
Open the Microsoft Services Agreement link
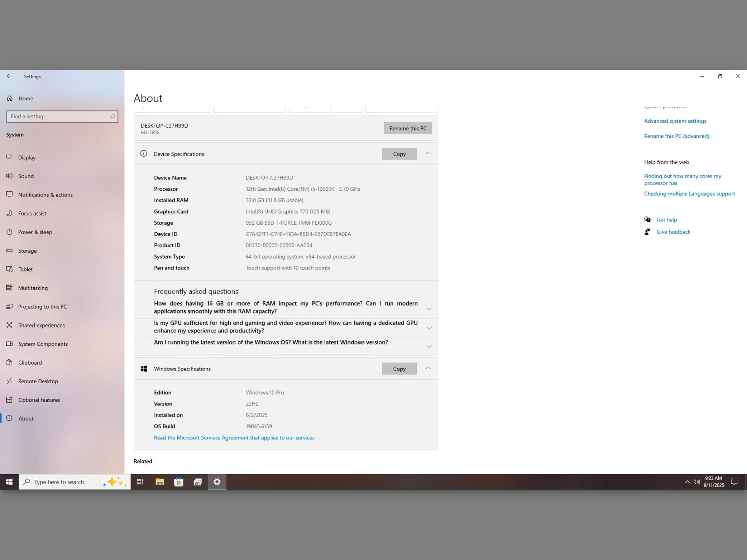tap(234, 437)
